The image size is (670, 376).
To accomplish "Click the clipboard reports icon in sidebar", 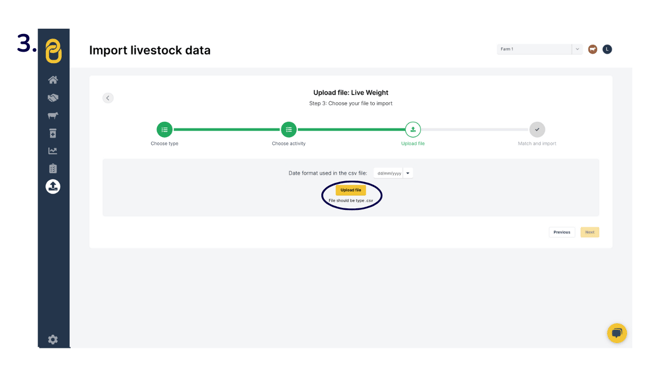I will click(53, 168).
